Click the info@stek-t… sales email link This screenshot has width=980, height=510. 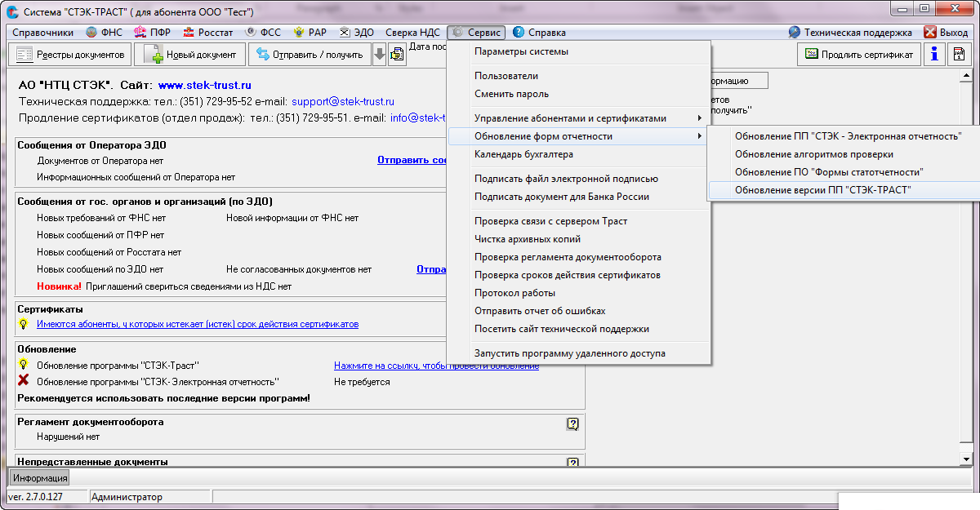(x=418, y=118)
